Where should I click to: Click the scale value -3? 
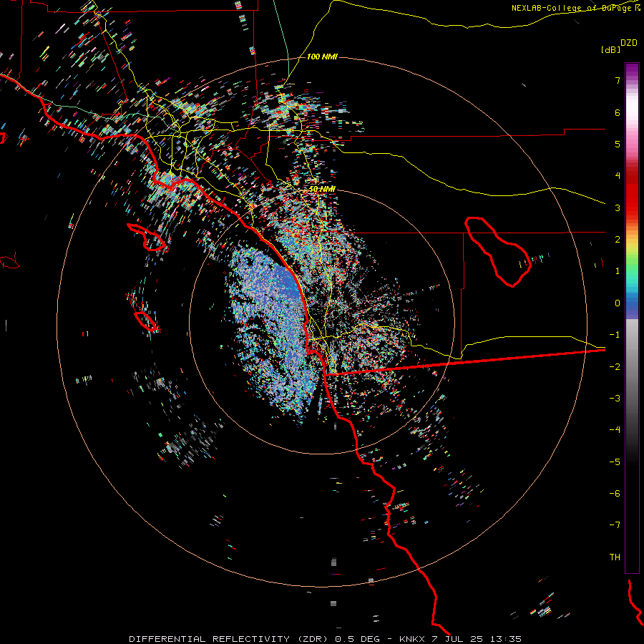coord(615,399)
